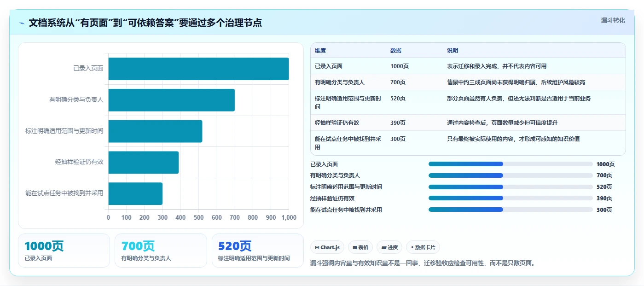This screenshot has height=286, width=644.
Task: Click the lightning icon beside the title
Action: click(22, 23)
